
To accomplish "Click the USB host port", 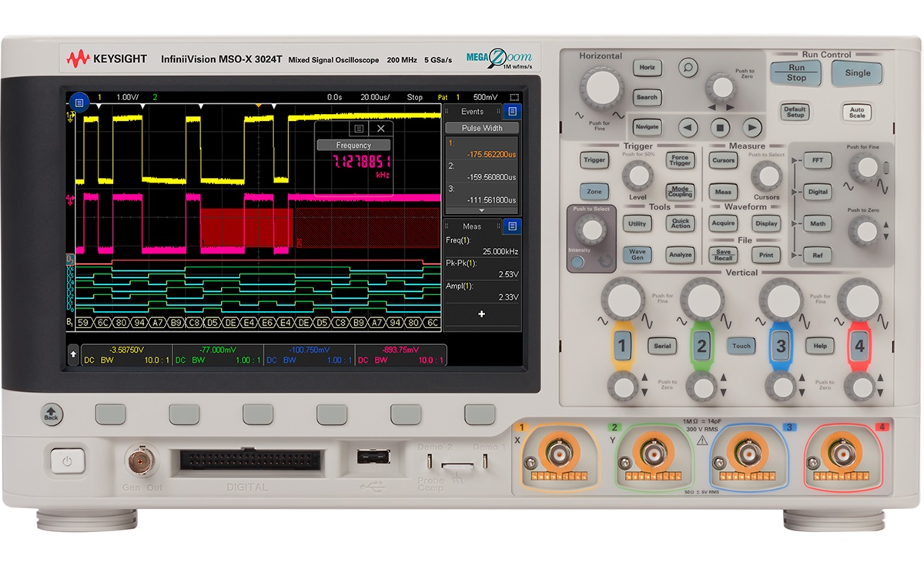I will [372, 457].
